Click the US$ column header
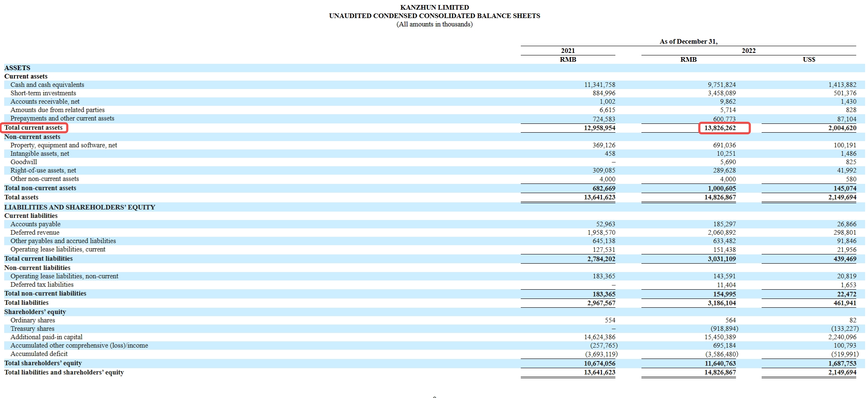Screen dimensions: 868x398 click(x=808, y=60)
